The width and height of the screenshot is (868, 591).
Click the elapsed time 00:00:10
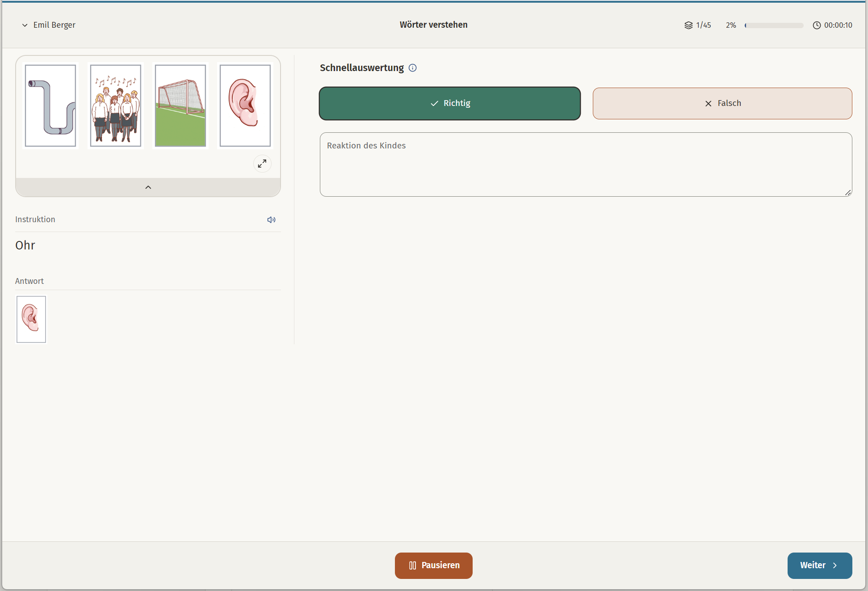[838, 25]
